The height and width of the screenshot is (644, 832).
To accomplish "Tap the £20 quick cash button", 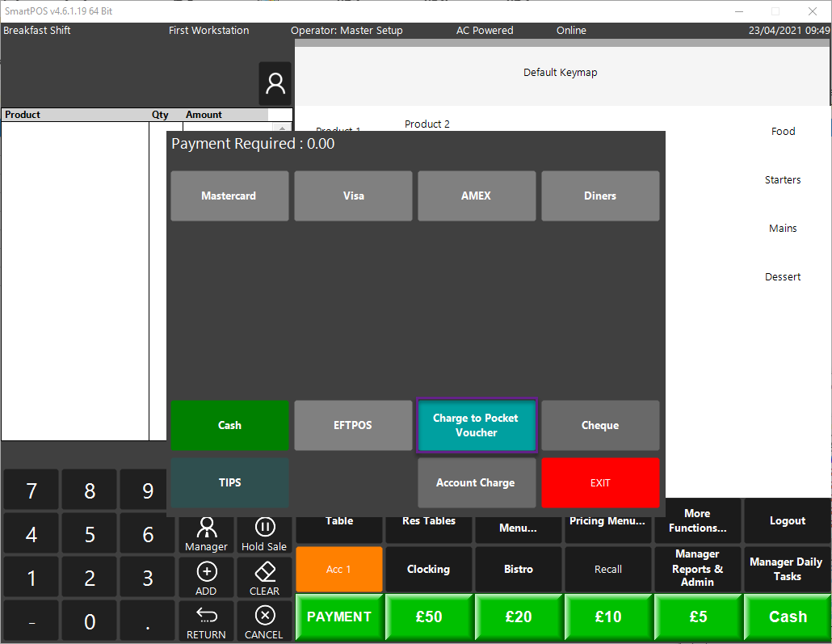I will pos(519,617).
